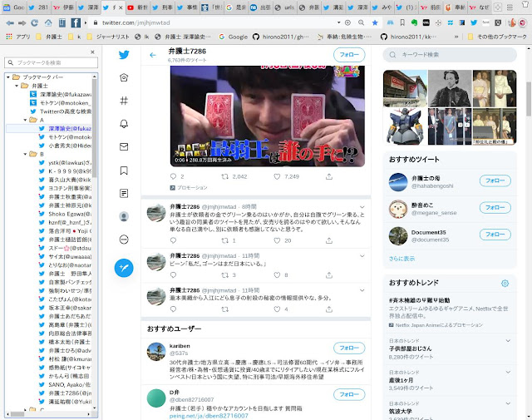Viewport: 532px width, 420px height.
Task: Open the peing.net/ja/dben82716007 link
Action: click(209, 416)
